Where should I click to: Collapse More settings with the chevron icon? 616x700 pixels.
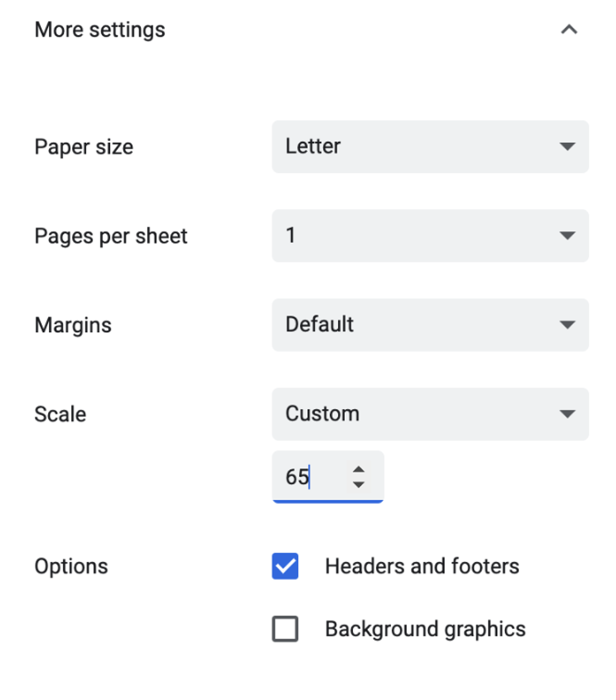[x=569, y=29]
